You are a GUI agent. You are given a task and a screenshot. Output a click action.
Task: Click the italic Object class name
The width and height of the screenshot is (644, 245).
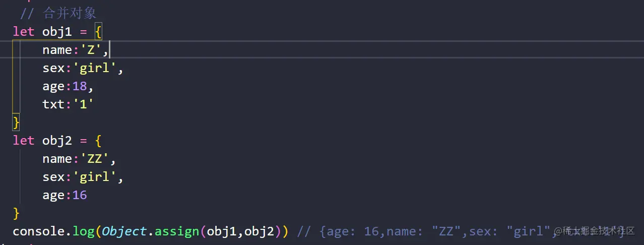tap(124, 231)
